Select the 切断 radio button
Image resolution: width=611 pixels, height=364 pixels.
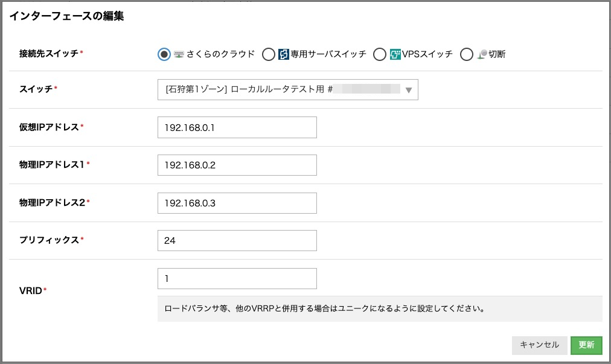coord(467,54)
